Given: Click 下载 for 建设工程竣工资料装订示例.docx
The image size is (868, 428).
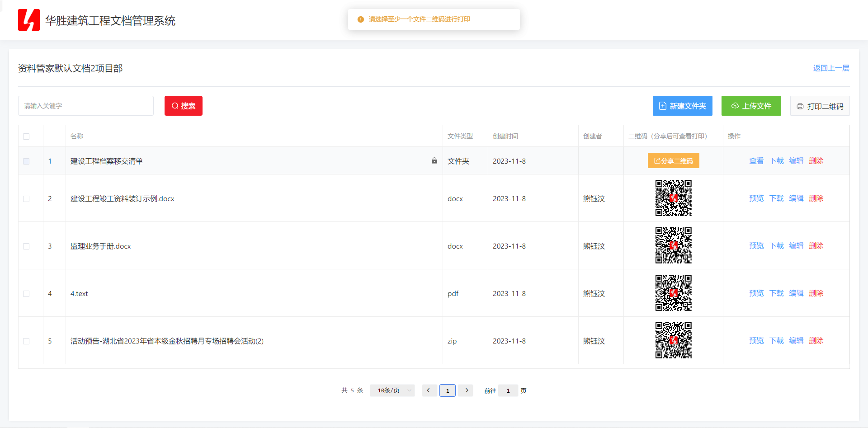Looking at the screenshot, I should pyautogui.click(x=777, y=198).
